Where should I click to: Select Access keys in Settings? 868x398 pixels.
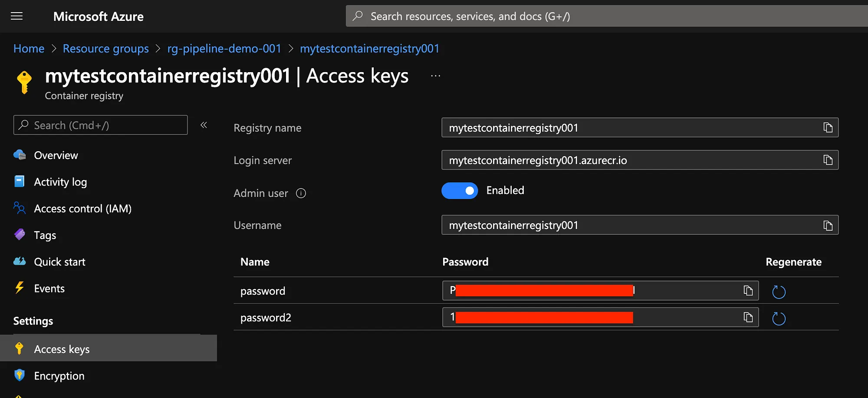click(108, 348)
